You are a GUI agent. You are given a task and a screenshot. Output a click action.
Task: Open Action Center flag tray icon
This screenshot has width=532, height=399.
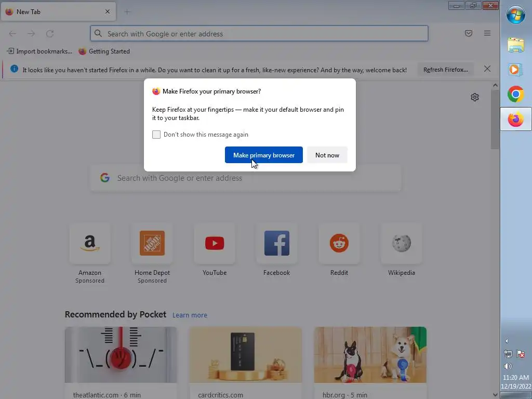point(521,354)
